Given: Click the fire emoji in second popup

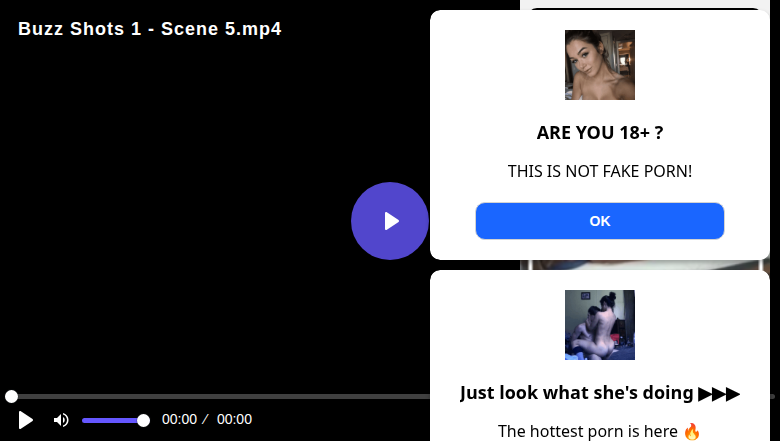Looking at the screenshot, I should (692, 432).
